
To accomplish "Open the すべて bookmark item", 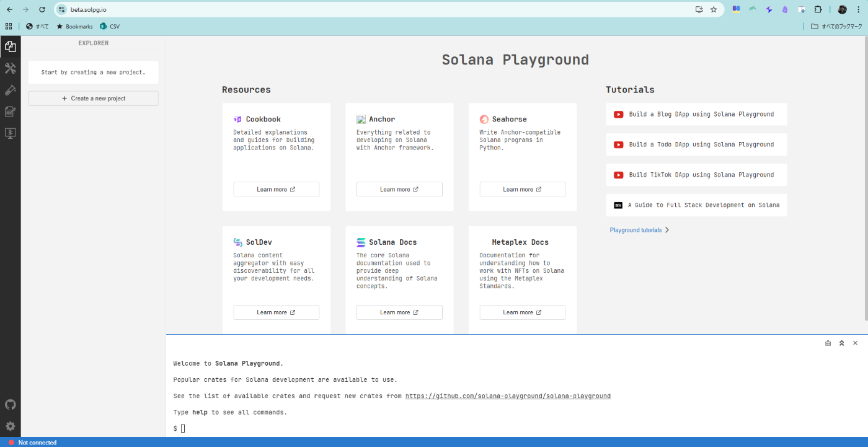I will coord(37,26).
